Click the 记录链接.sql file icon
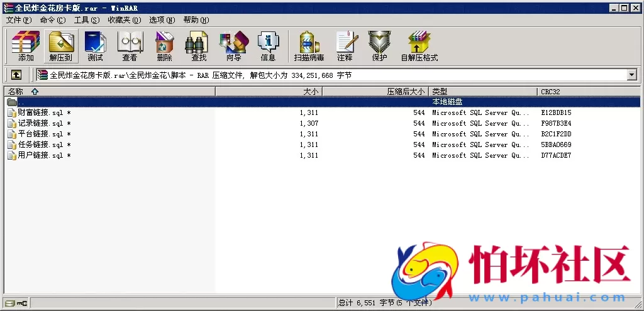The height and width of the screenshot is (311, 644). 12,123
